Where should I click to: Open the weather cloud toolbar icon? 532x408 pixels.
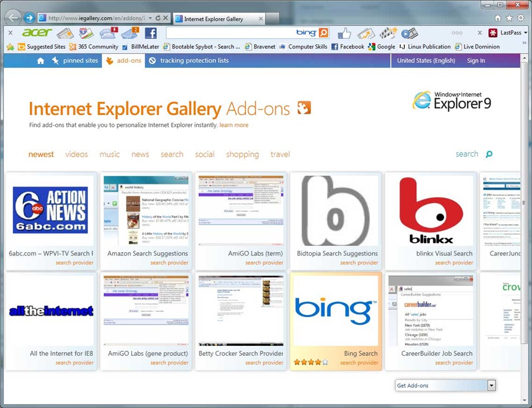click(108, 33)
